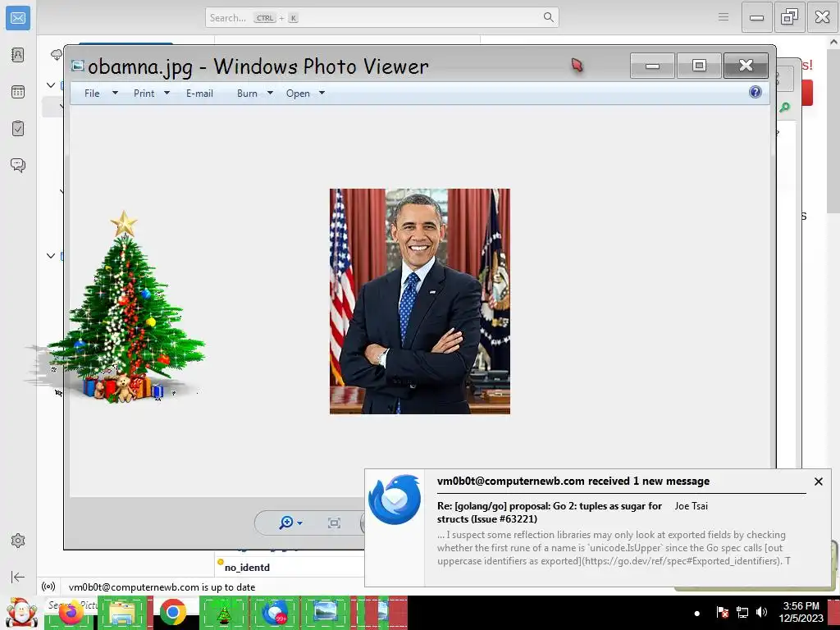
Task: Click the Obama photo in Photo Viewer
Action: tap(419, 301)
